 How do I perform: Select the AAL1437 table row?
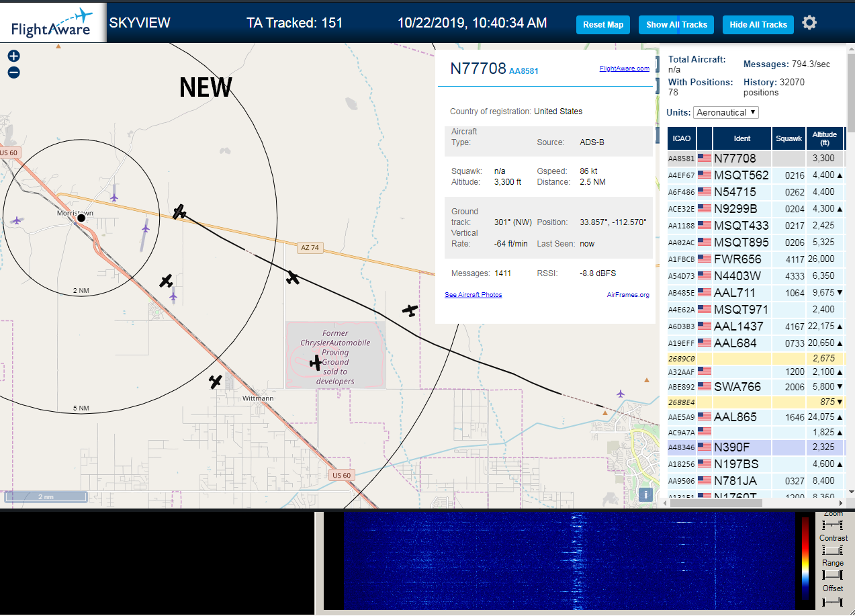[756, 326]
